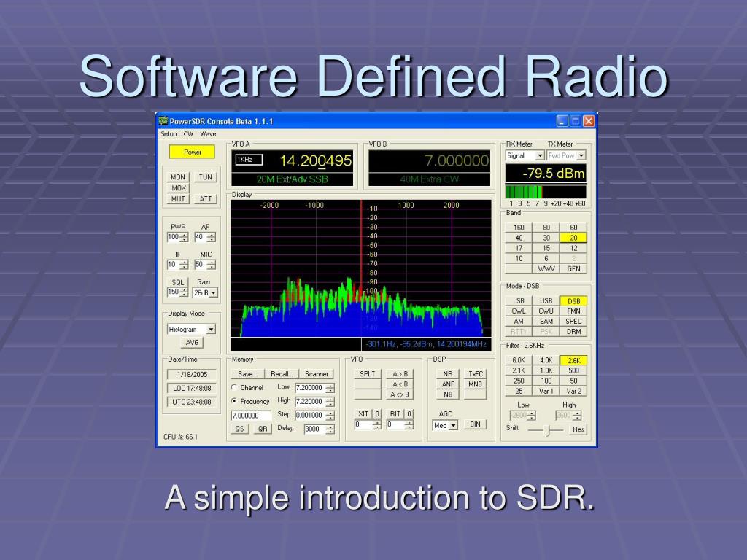Select the Var 1 filter

(x=546, y=391)
